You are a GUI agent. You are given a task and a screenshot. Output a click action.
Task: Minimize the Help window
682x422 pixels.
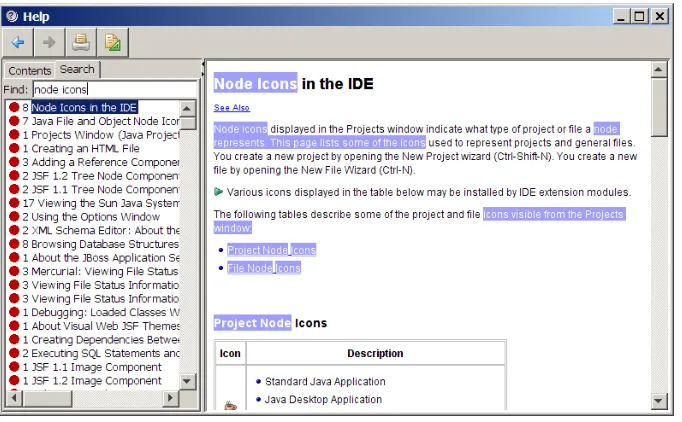pos(621,17)
